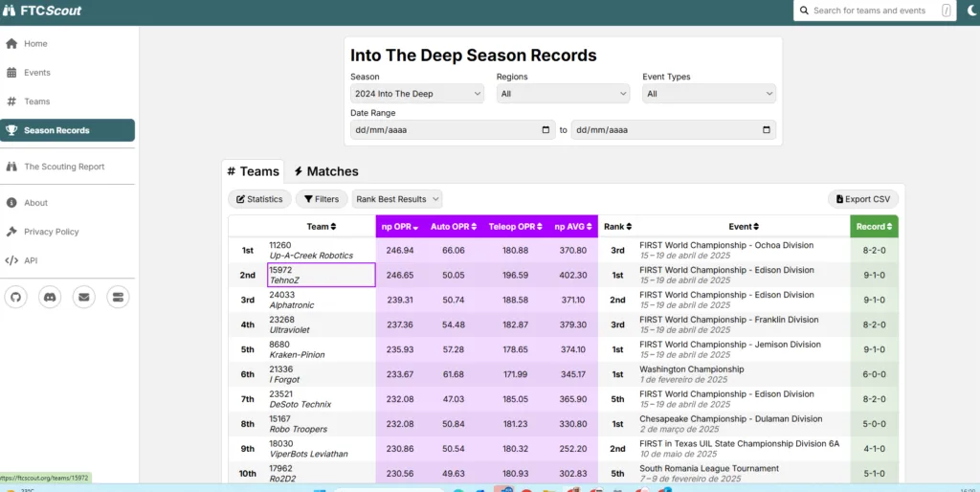Image resolution: width=980 pixels, height=492 pixels.
Task: Open calendar picker for end date
Action: click(767, 130)
